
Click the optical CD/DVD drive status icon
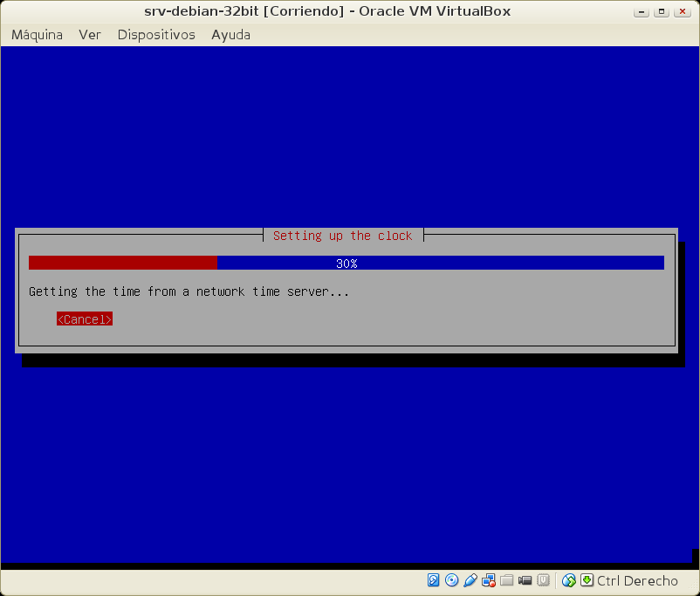[x=451, y=580]
